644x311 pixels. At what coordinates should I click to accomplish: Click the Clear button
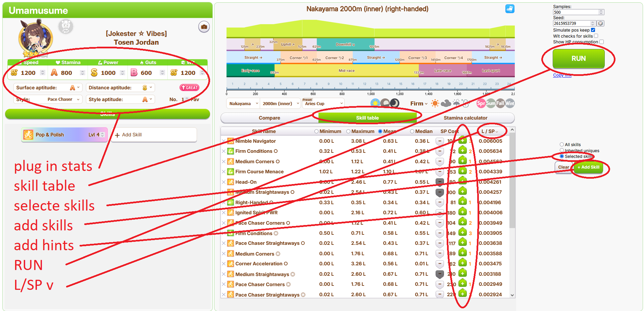(x=563, y=167)
